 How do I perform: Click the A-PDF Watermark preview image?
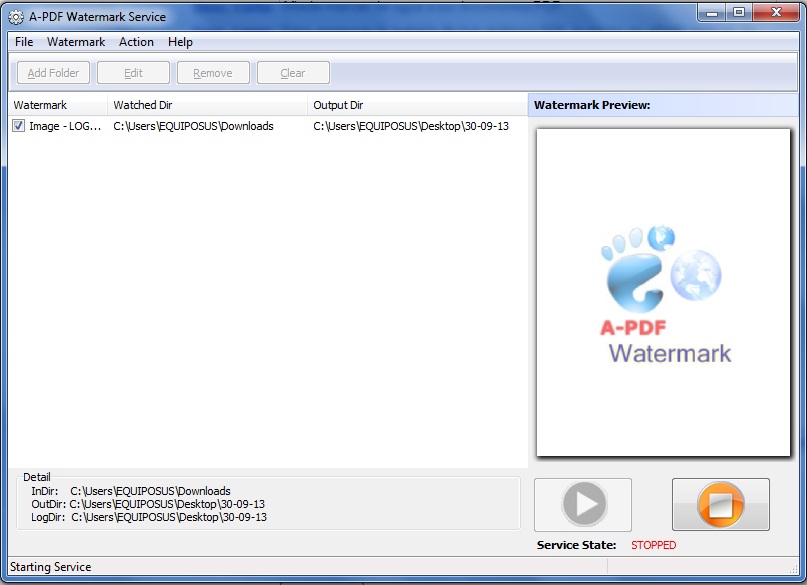pos(663,292)
